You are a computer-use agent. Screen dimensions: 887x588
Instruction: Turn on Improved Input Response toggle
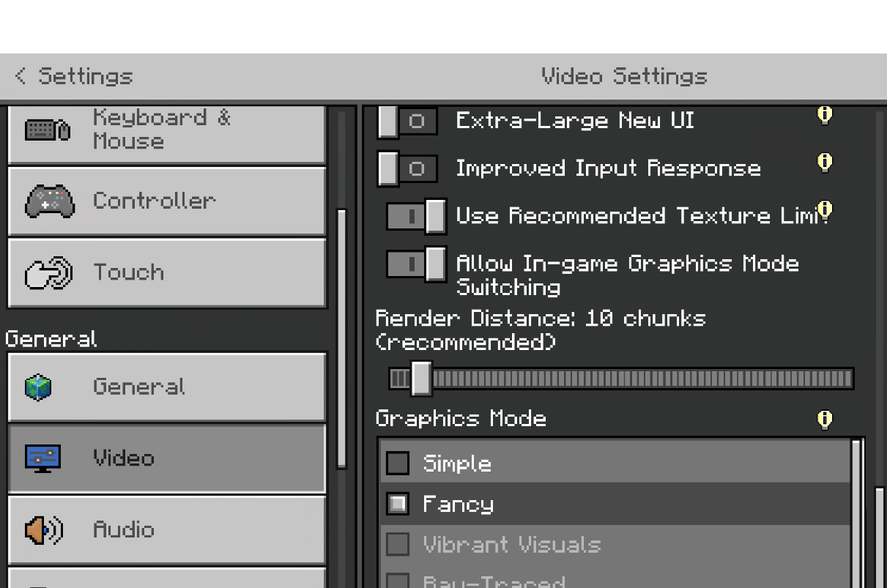pos(407,169)
